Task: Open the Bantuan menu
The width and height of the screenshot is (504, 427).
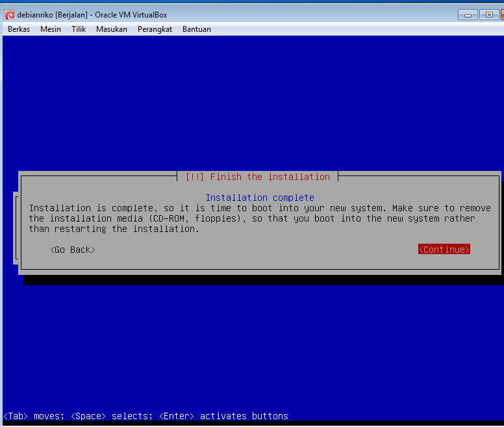Action: point(197,29)
